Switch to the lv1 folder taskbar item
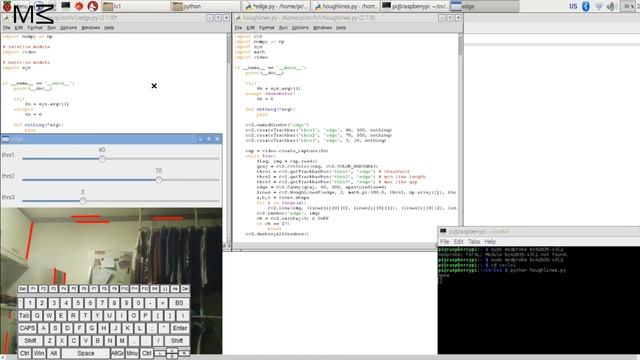 (x=135, y=6)
